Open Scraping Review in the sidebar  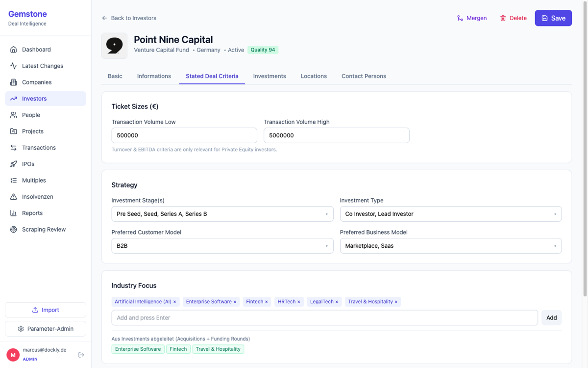tap(46, 230)
